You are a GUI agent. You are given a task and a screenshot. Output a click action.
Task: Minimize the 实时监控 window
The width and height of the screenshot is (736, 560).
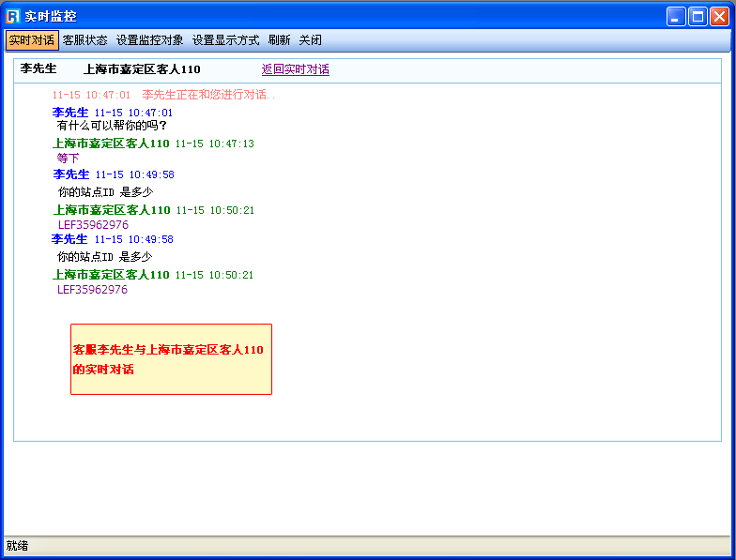coord(676,17)
